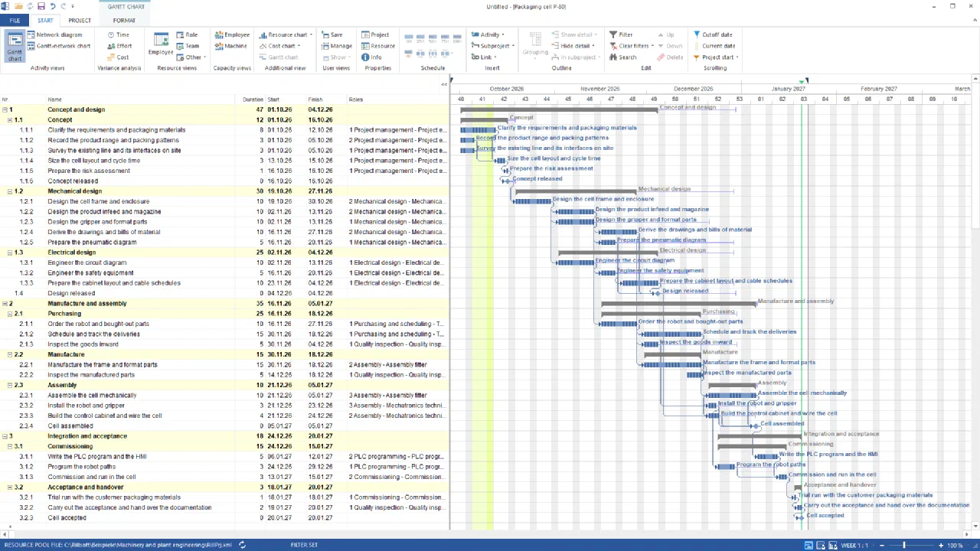Screen dimensions: 980x551
Task: Open the Info properties
Action: coord(371,57)
